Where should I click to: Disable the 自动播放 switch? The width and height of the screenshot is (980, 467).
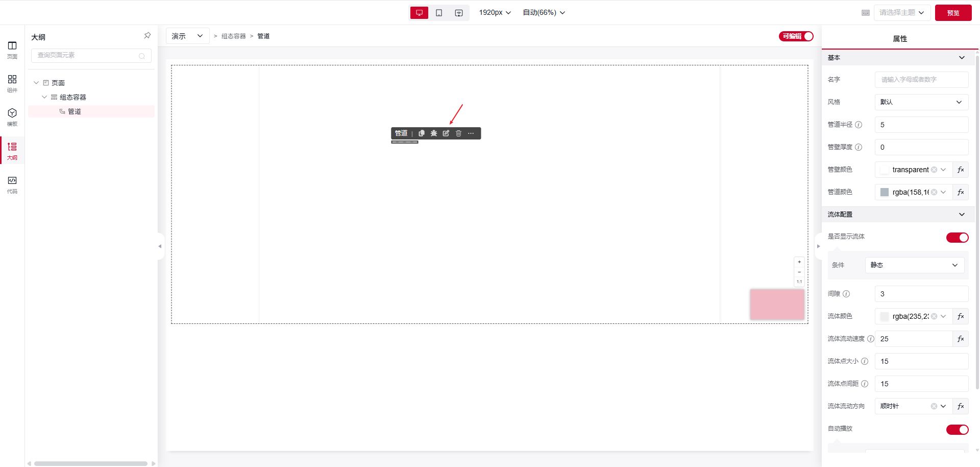click(957, 430)
